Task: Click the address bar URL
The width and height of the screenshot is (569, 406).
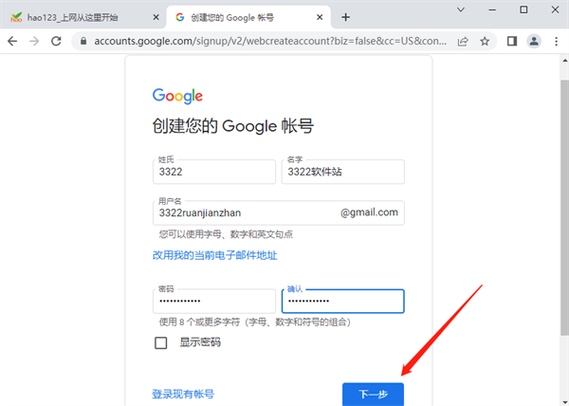Action: (x=270, y=41)
